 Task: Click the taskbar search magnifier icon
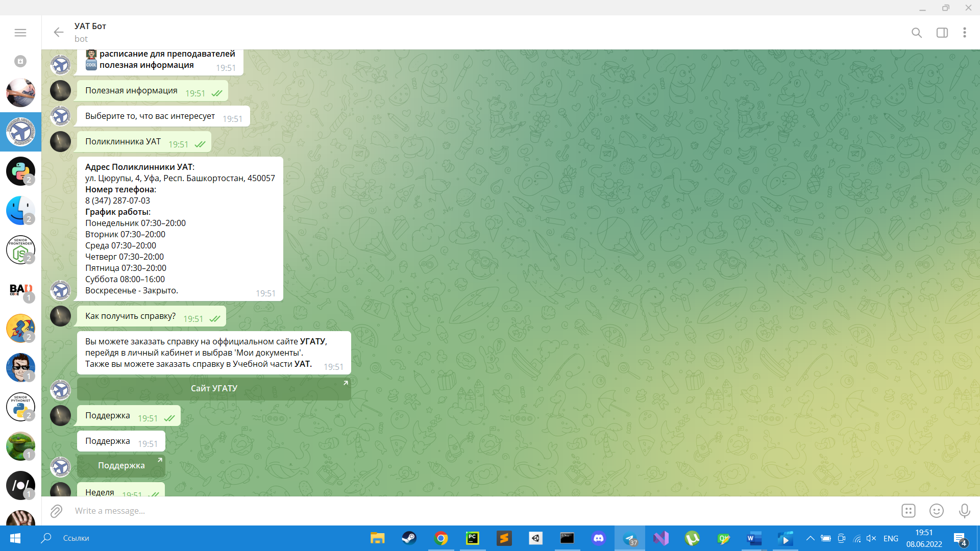point(46,538)
